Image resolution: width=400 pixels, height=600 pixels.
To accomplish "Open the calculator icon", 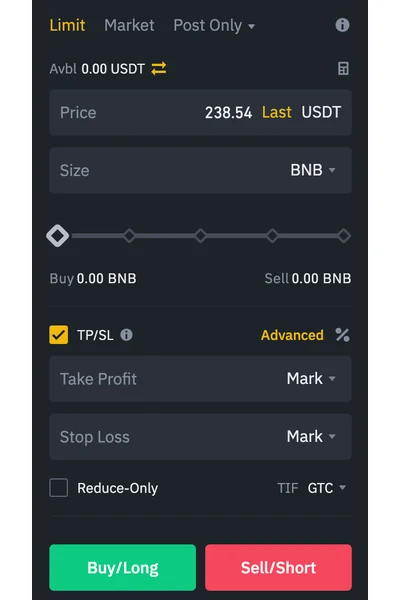I will (343, 69).
